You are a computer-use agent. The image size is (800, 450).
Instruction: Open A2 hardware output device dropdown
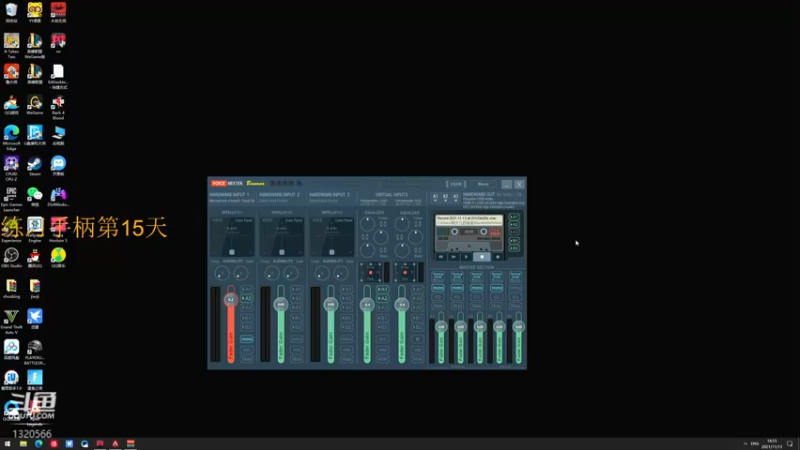445,197
